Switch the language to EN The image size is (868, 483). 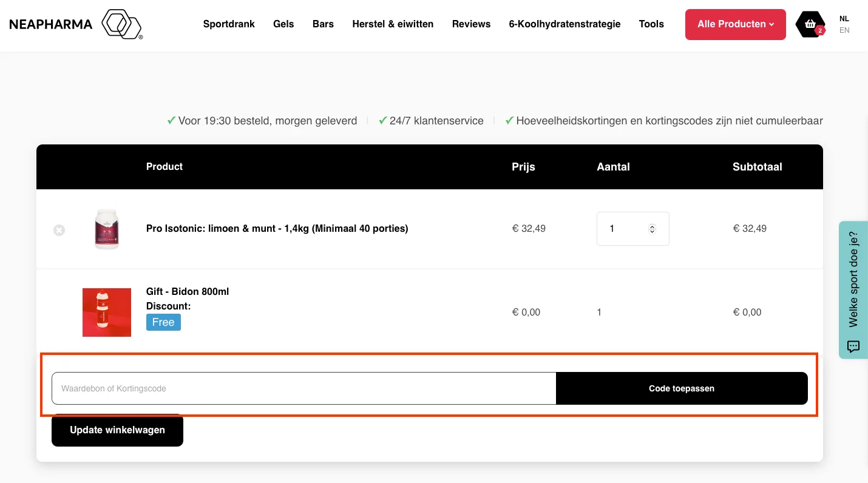[x=844, y=30]
